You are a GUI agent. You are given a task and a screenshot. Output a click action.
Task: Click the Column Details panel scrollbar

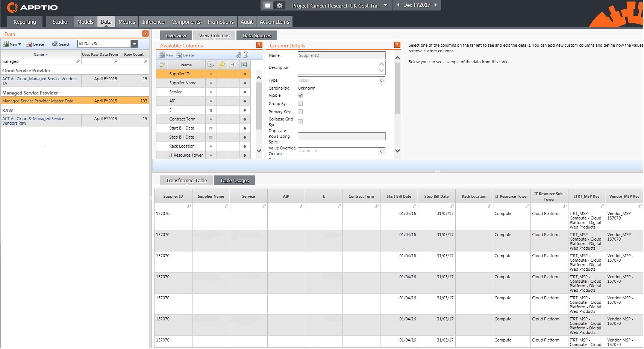pos(398,88)
